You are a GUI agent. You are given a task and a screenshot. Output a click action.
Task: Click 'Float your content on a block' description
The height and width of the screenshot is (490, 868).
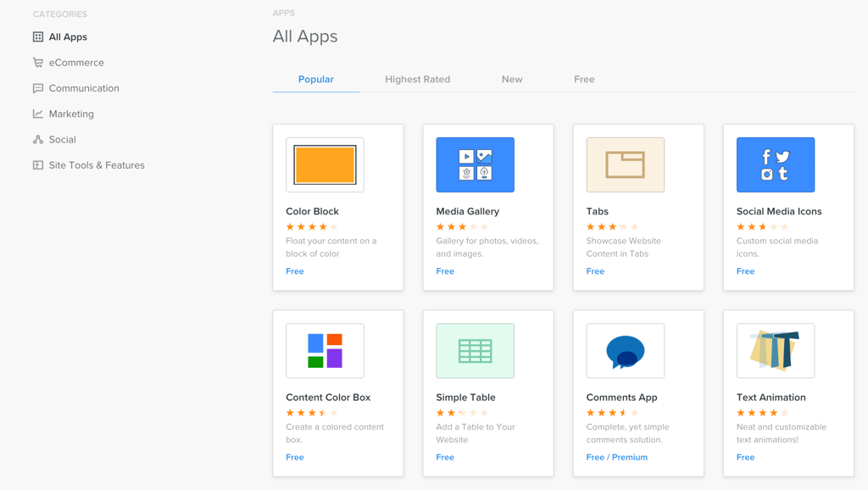tap(331, 248)
